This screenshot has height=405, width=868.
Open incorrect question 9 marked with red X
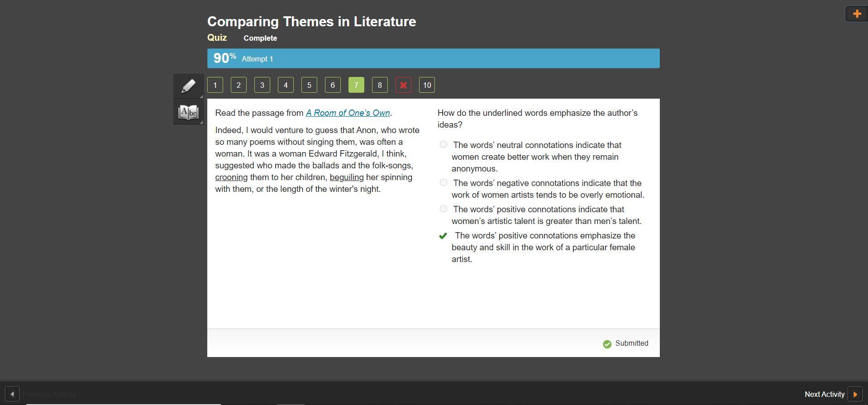(x=403, y=85)
